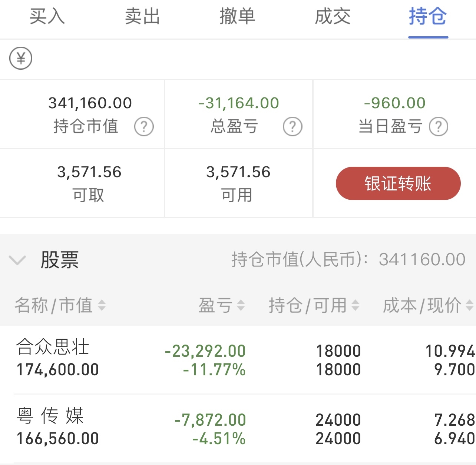Image resolution: width=476 pixels, height=465 pixels.
Task: Sort by 盈亏 column arrows
Action: tap(241, 305)
